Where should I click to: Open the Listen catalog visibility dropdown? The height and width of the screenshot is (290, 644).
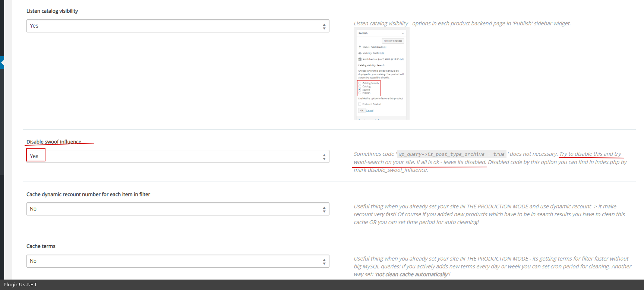(178, 26)
